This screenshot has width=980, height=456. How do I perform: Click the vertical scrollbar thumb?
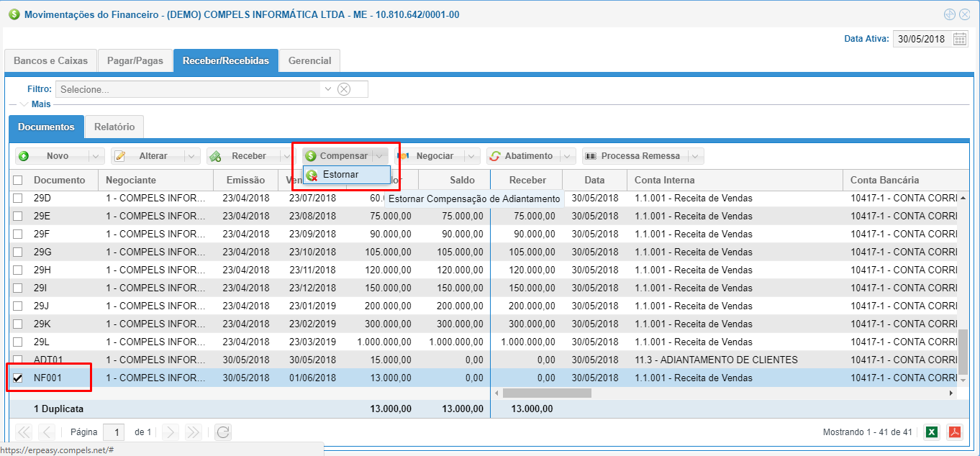coord(963,352)
